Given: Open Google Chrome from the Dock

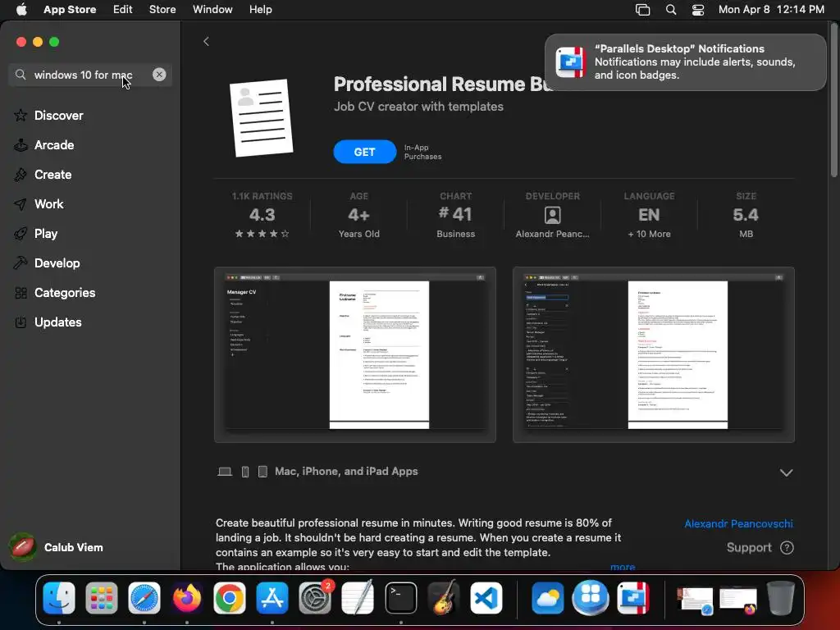Looking at the screenshot, I should coord(230,597).
